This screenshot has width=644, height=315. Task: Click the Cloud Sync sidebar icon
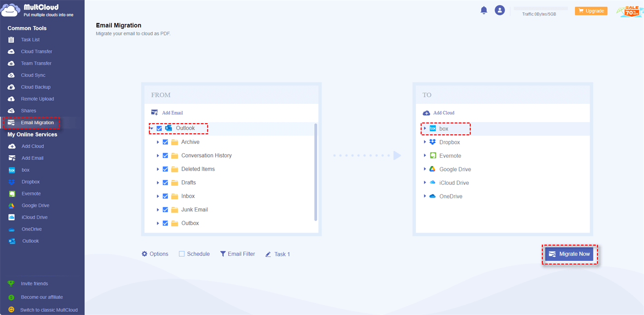tap(11, 75)
